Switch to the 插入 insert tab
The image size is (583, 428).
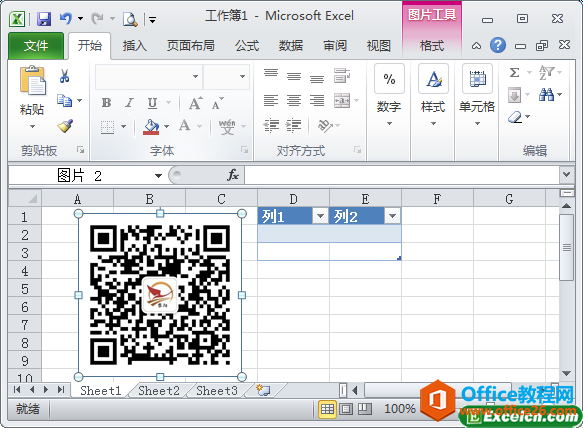coord(135,46)
